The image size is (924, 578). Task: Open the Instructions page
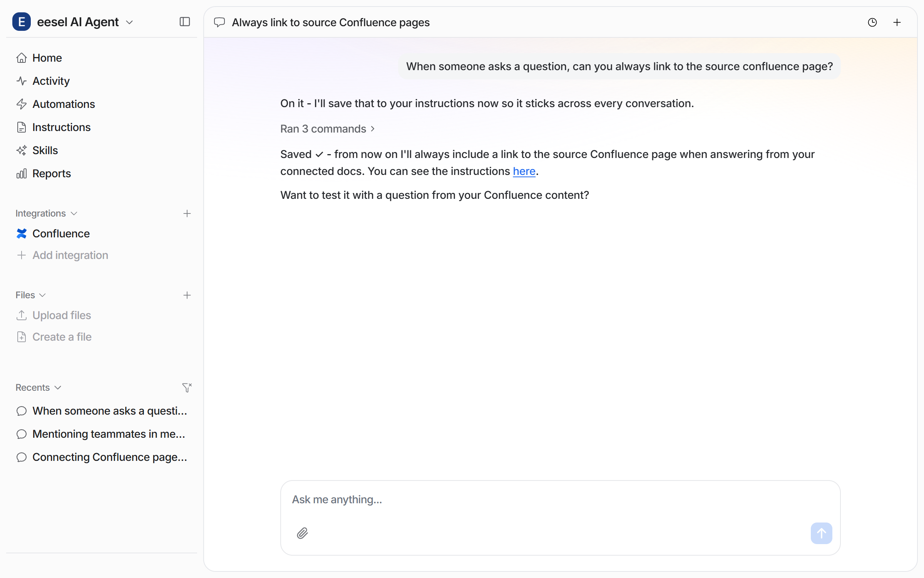tap(61, 127)
